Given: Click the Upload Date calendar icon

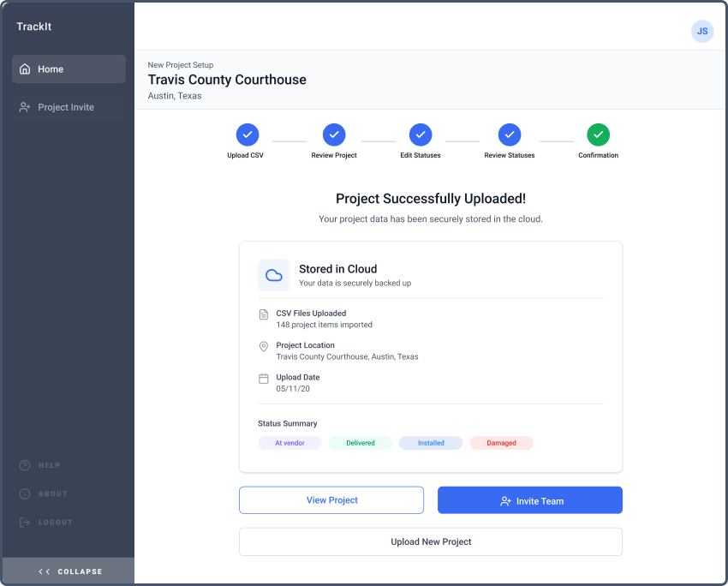Looking at the screenshot, I should tap(264, 378).
